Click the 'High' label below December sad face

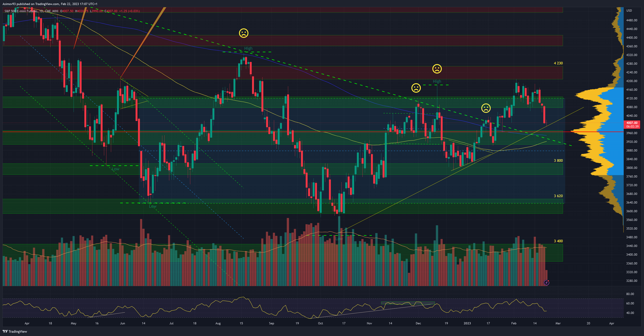437,81
